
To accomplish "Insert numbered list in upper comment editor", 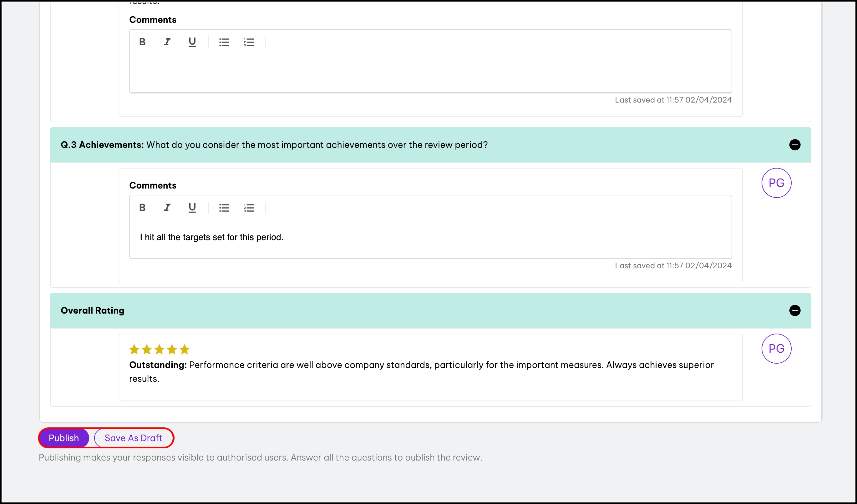I will pyautogui.click(x=249, y=42).
